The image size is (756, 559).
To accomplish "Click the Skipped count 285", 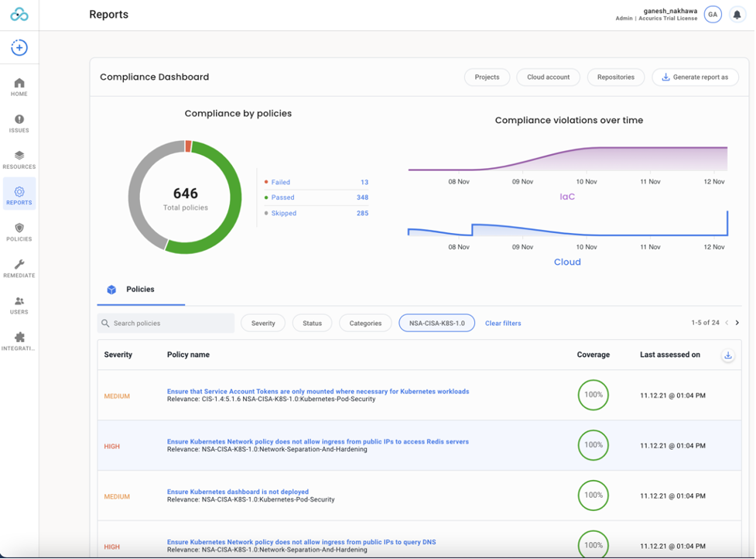I will [x=363, y=213].
